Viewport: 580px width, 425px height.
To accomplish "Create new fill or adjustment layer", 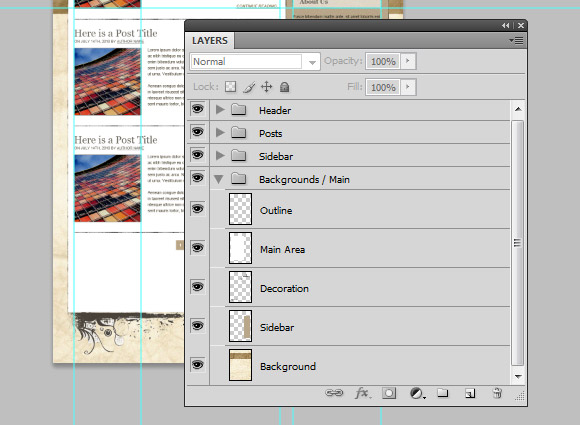I will pyautogui.click(x=417, y=393).
